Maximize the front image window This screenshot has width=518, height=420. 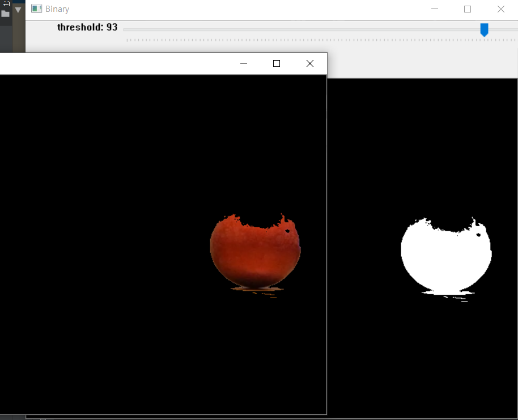click(x=277, y=63)
